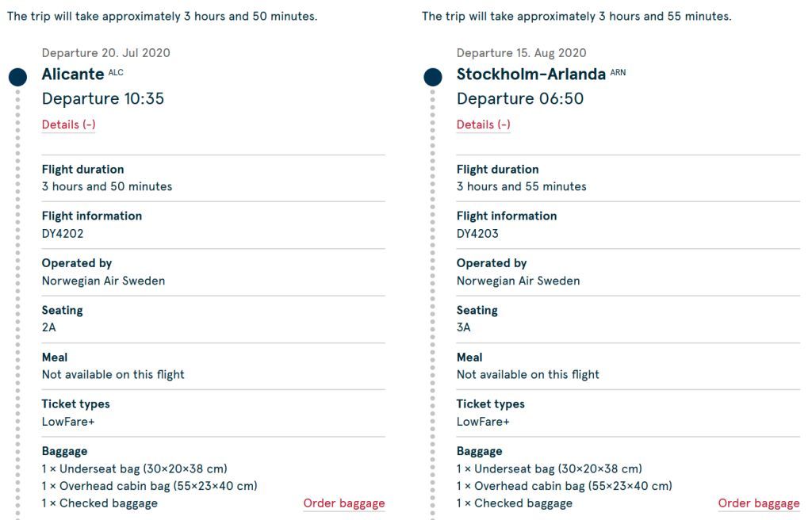Click Departure 06:50 time text
Image resolution: width=812 pixels, height=520 pixels.
[520, 98]
